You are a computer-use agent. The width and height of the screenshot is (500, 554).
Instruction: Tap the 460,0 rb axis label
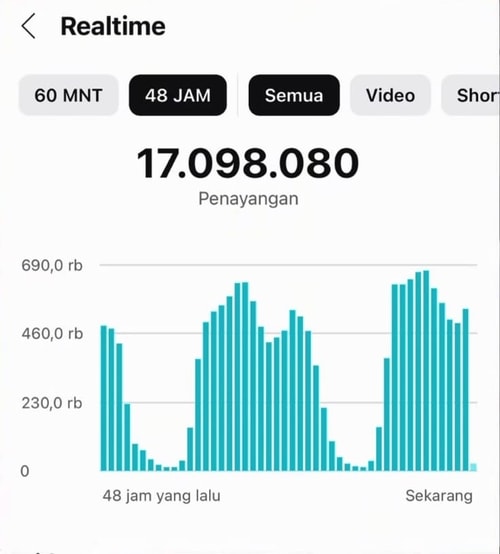(x=52, y=334)
